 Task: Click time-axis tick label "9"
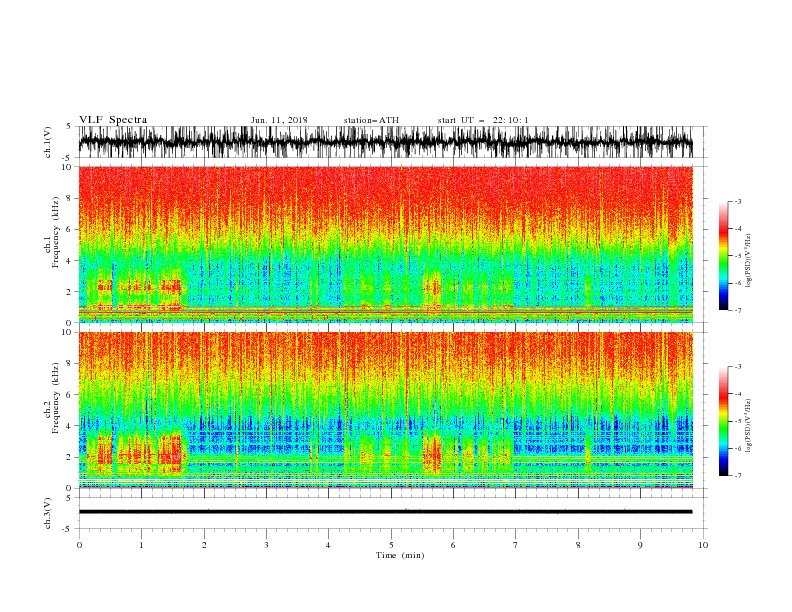tap(640, 545)
